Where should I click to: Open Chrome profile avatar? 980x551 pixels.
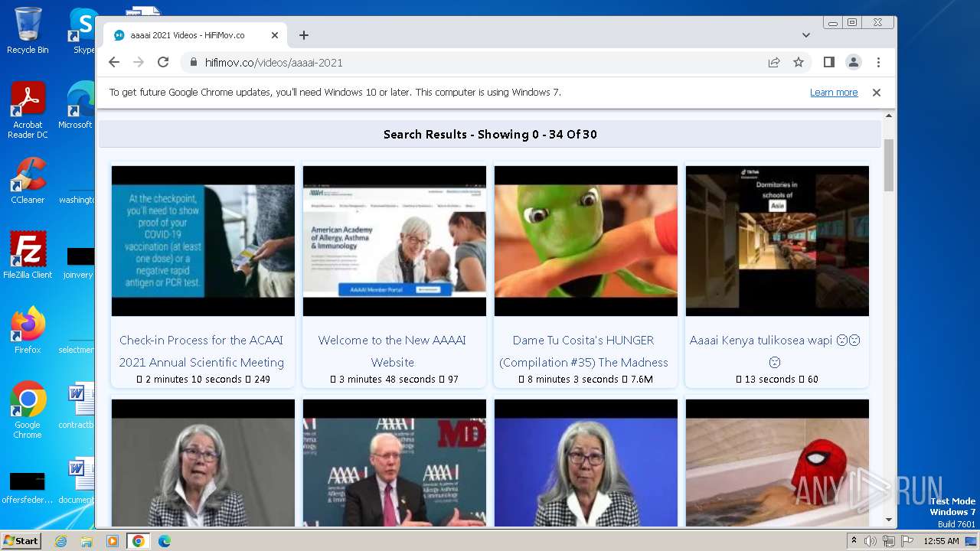coord(854,63)
